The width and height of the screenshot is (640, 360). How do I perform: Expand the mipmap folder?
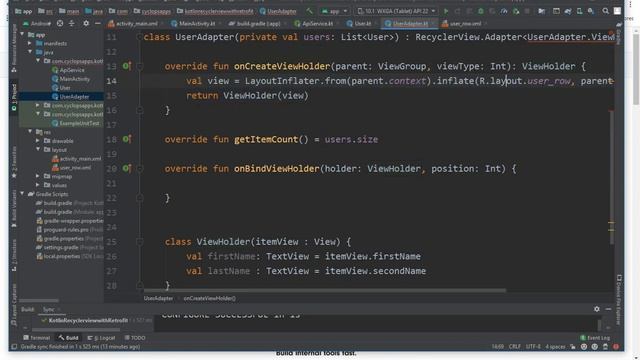38,176
